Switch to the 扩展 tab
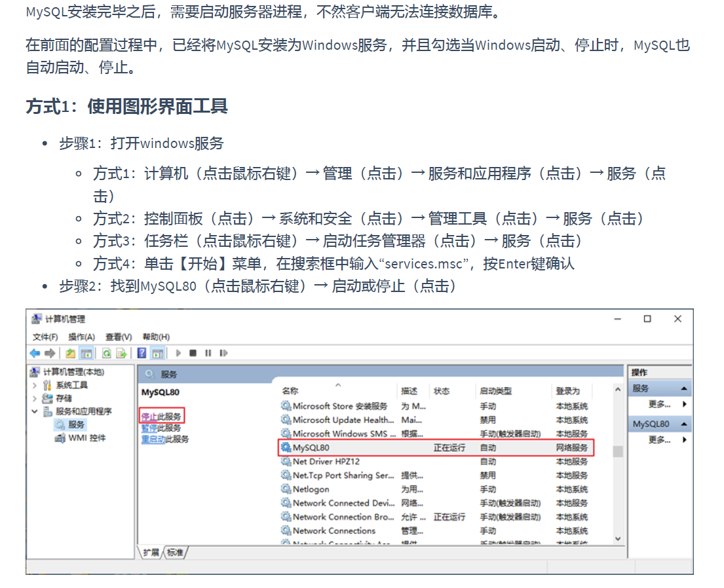This screenshot has height=588, width=724. tap(151, 553)
